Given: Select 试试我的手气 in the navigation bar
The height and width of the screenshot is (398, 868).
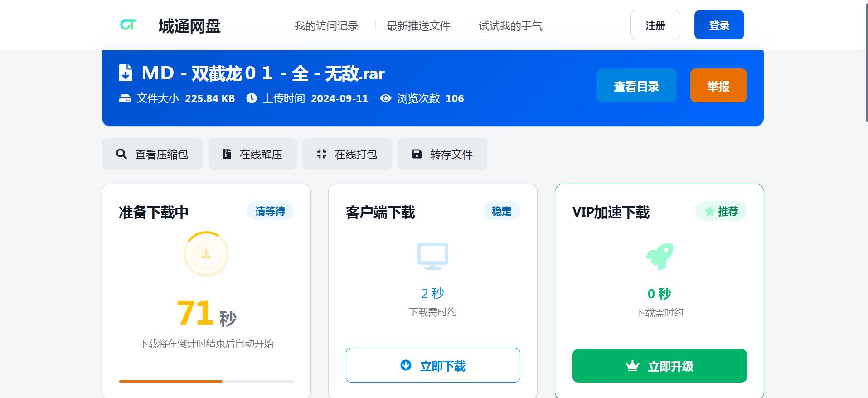Looking at the screenshot, I should 510,26.
